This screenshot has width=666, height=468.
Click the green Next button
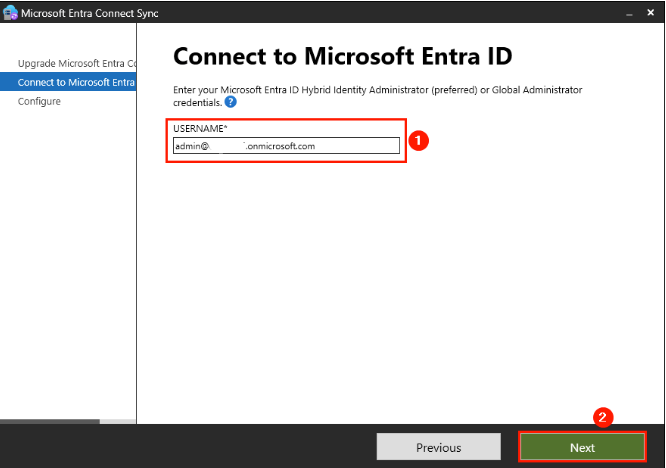tap(582, 447)
